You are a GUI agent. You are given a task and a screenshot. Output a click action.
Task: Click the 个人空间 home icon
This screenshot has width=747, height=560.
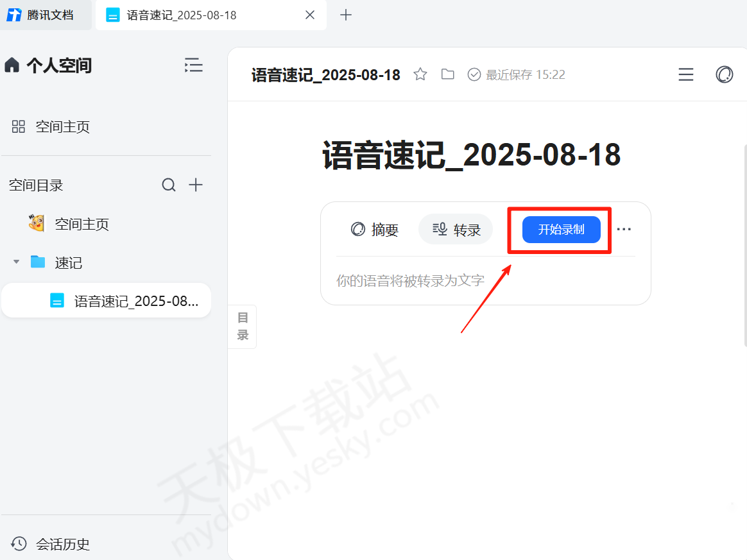(x=12, y=65)
